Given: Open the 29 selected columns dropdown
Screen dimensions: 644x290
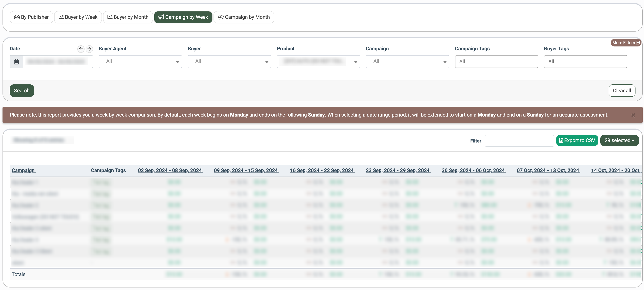Looking at the screenshot, I should pyautogui.click(x=619, y=140).
